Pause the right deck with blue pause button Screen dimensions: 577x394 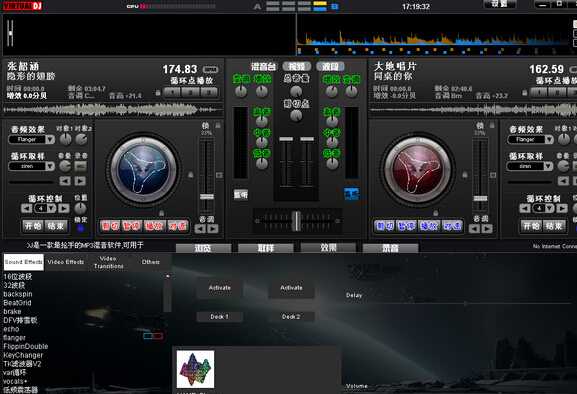(406, 226)
